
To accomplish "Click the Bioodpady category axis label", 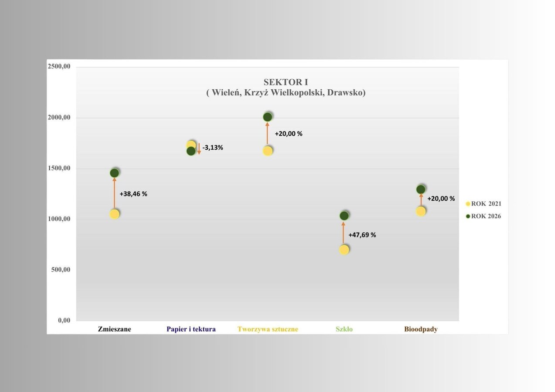I will tap(421, 329).
